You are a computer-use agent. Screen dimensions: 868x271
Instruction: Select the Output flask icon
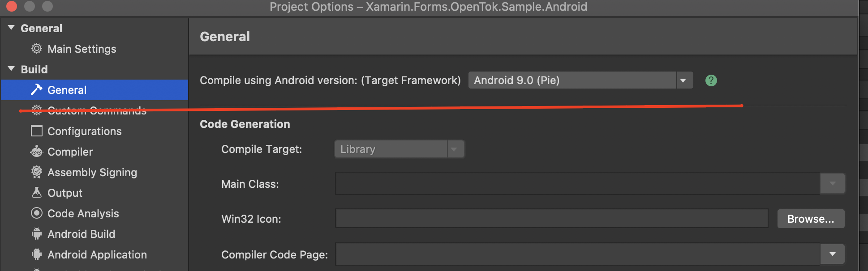click(37, 193)
